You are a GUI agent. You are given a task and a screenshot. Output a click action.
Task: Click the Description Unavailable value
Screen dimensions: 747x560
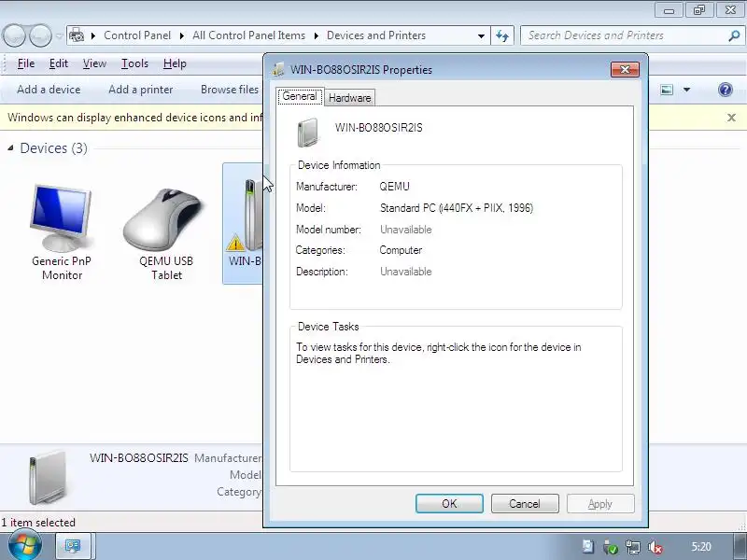point(406,272)
